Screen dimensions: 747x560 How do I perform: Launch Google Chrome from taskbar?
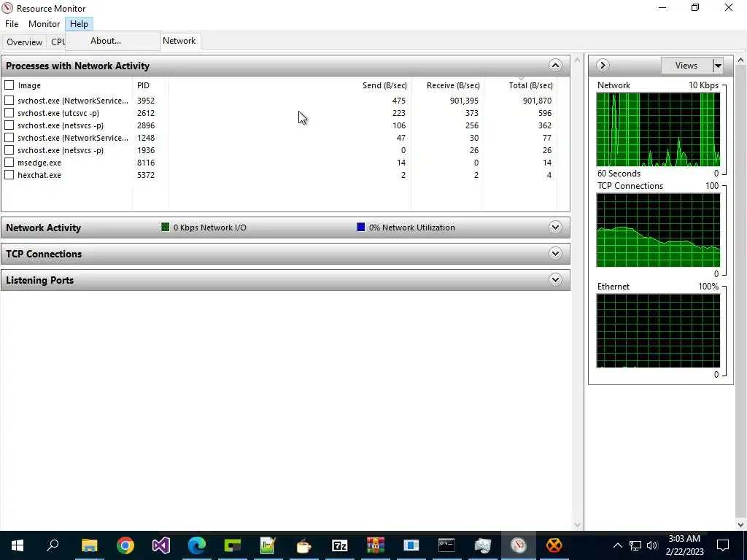coord(125,545)
